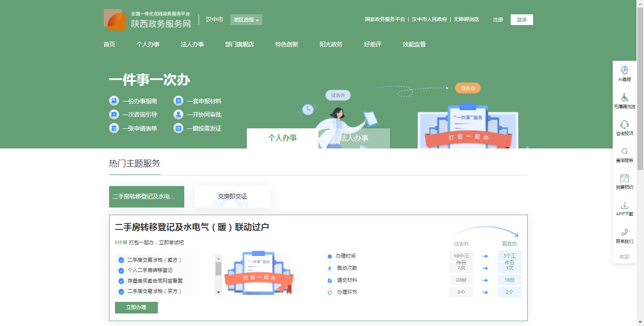Viewport: 644px width, 326px height.
Task: Click the 联系我们 phone icon
Action: point(624,232)
